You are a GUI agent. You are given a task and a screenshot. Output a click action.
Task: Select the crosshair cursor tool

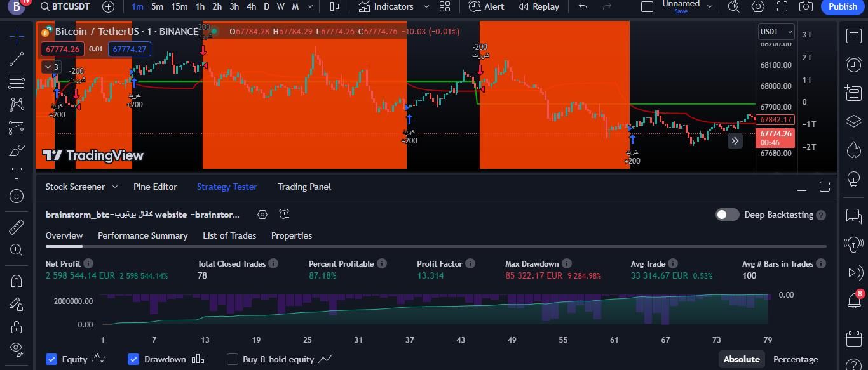click(17, 36)
